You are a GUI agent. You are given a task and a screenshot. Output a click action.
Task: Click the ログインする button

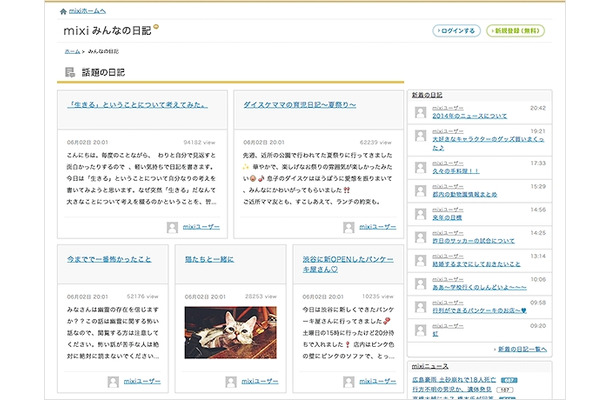[456, 31]
